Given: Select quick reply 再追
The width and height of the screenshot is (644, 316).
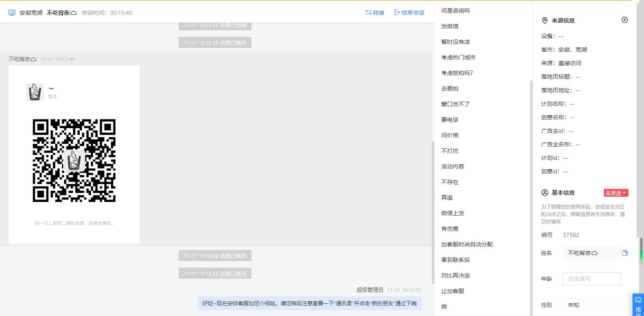Looking at the screenshot, I should tap(447, 198).
